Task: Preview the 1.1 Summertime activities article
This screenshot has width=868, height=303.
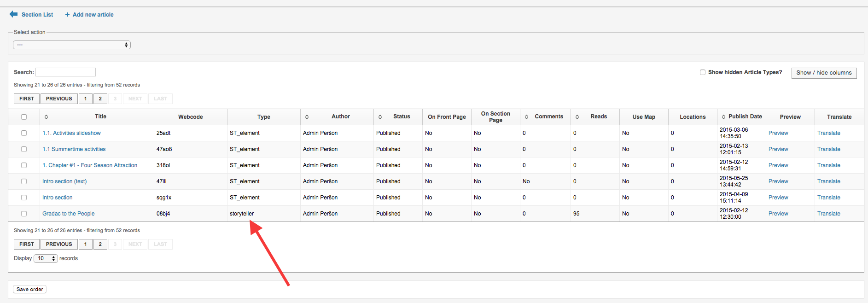Action: click(778, 149)
